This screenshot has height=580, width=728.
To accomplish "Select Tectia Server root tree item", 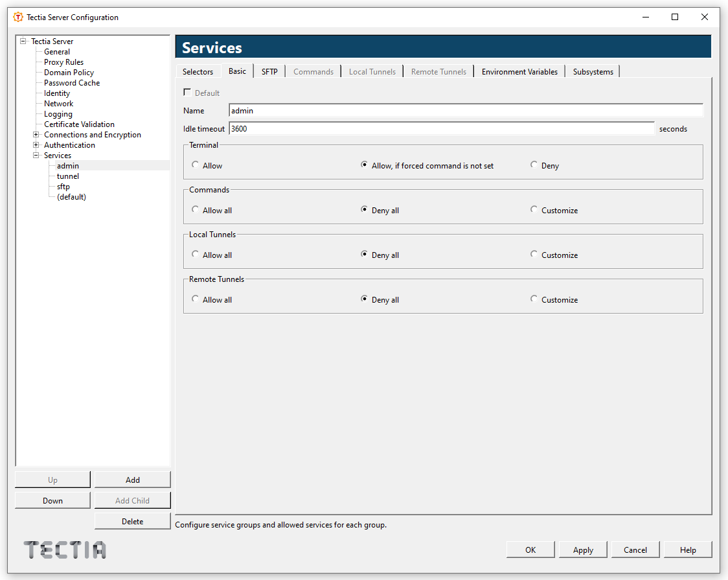I will coord(52,41).
